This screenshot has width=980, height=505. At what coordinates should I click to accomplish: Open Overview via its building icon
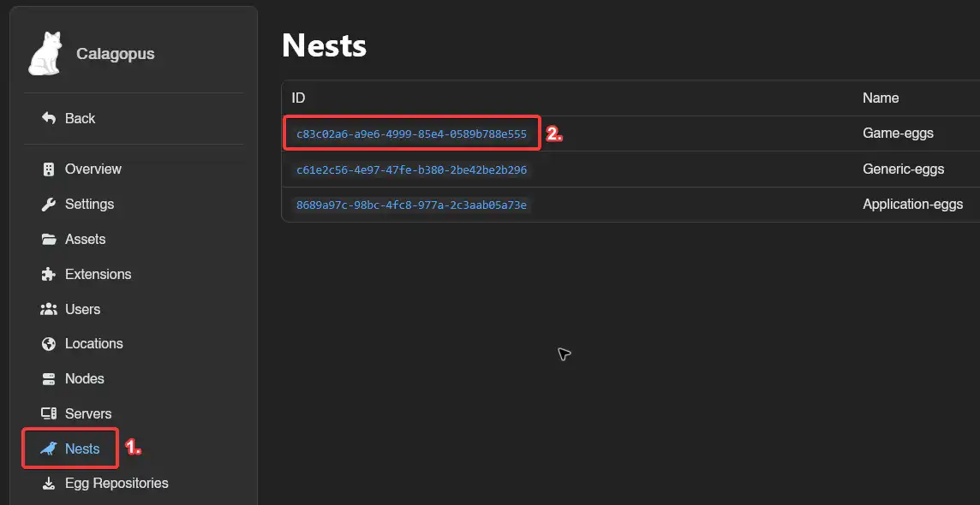tap(49, 169)
